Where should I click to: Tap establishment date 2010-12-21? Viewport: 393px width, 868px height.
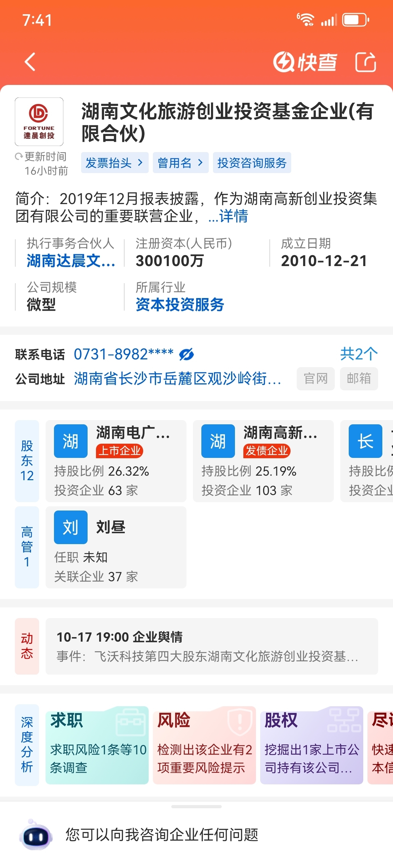pyautogui.click(x=324, y=261)
